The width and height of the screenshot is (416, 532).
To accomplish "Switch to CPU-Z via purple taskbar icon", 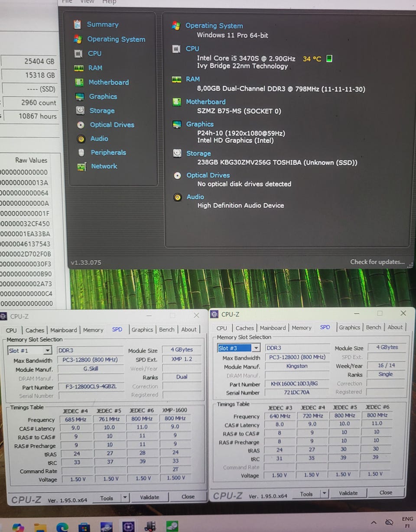I will pos(128,526).
